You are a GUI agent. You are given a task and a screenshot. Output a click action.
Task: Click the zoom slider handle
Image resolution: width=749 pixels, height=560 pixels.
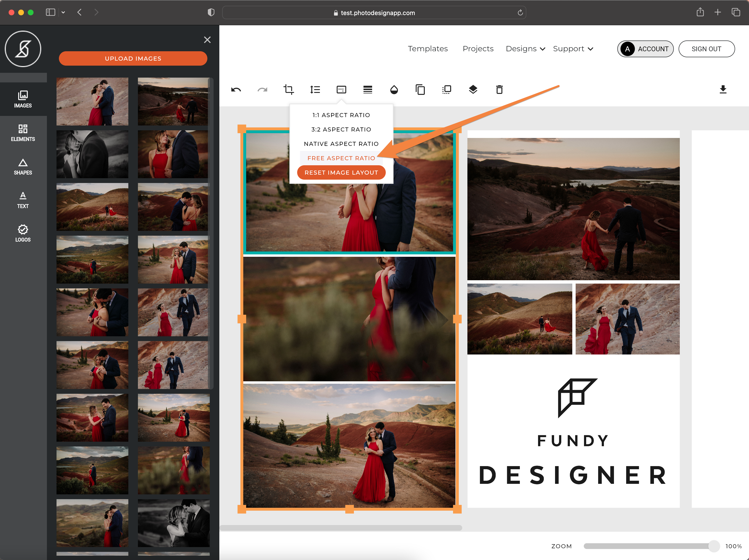714,546
